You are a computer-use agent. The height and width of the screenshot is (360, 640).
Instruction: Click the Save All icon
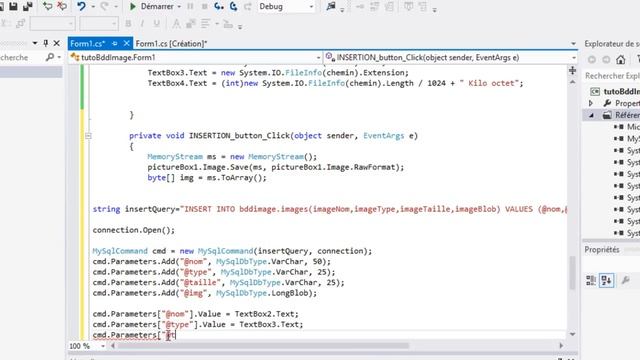click(28, 6)
